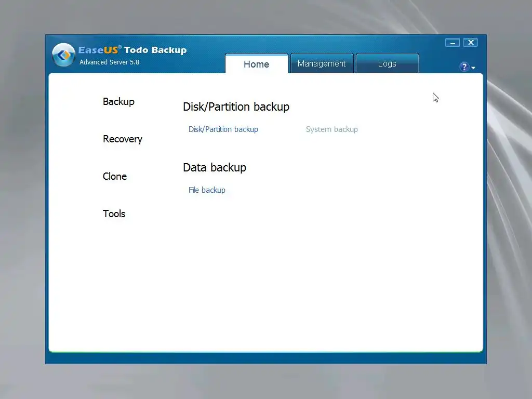532x399 pixels.
Task: Select Clone in the left sidebar
Action: pyautogui.click(x=115, y=177)
